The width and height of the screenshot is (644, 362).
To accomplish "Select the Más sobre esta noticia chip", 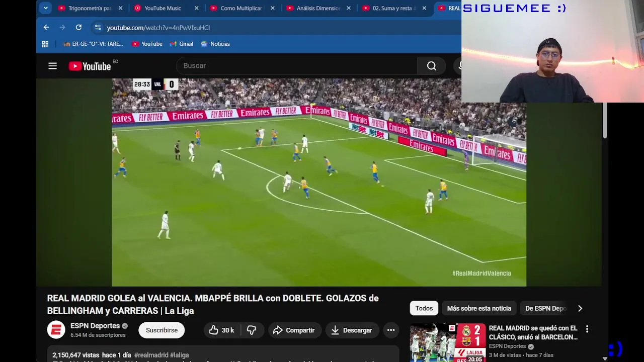I will click(479, 308).
